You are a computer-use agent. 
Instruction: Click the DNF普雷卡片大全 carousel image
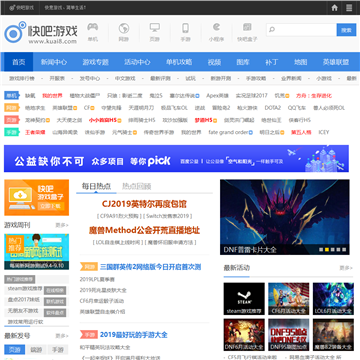pos(285,217)
